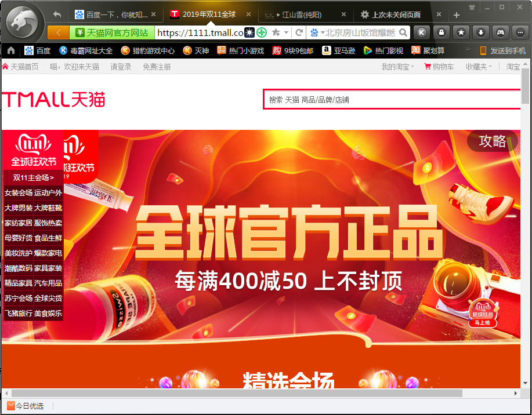Click the Tmall search input field
The width and height of the screenshot is (532, 415).
tap(389, 99)
